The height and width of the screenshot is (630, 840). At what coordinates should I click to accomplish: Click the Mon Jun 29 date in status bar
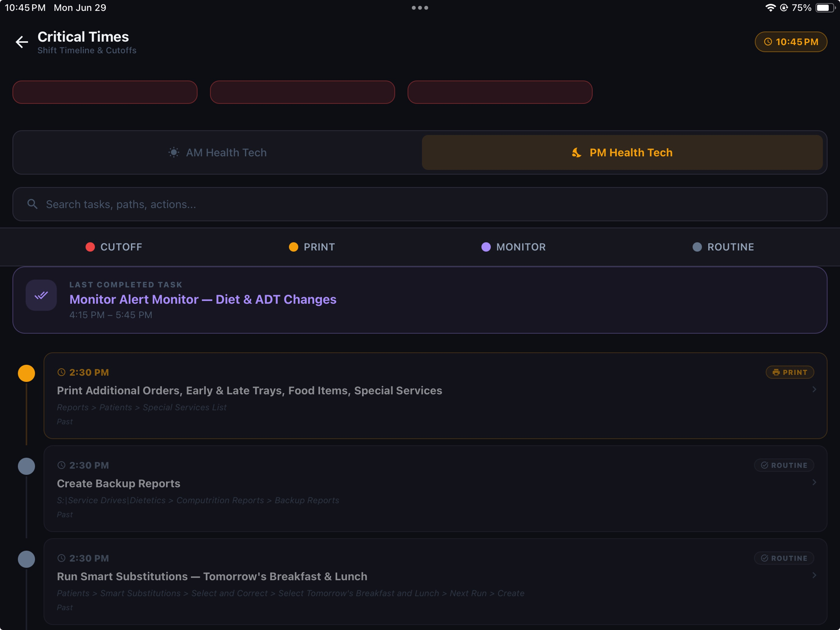80,8
